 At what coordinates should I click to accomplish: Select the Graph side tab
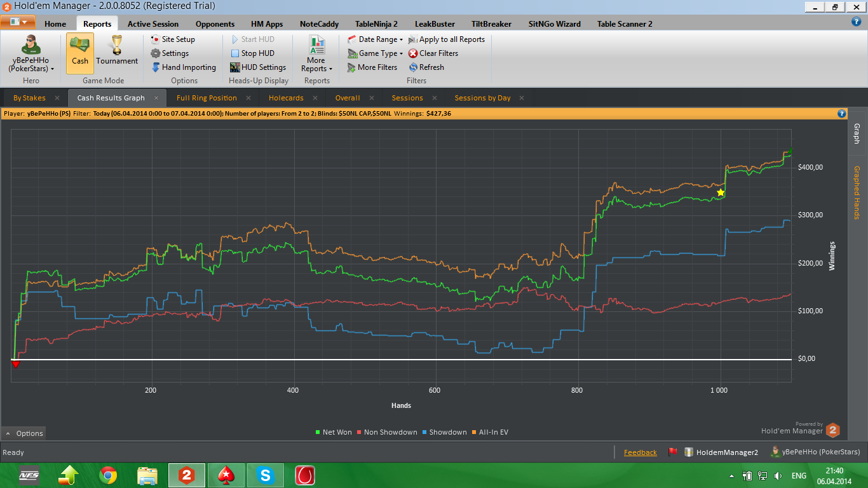856,133
